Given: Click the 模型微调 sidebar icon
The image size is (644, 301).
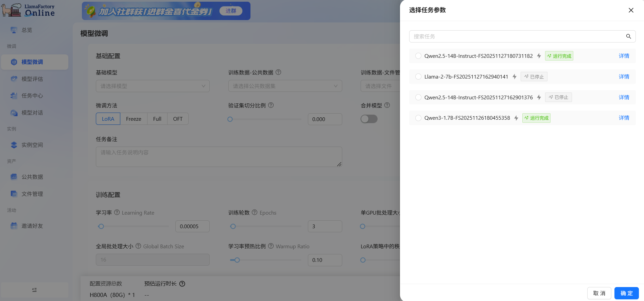Looking at the screenshot, I should 14,62.
